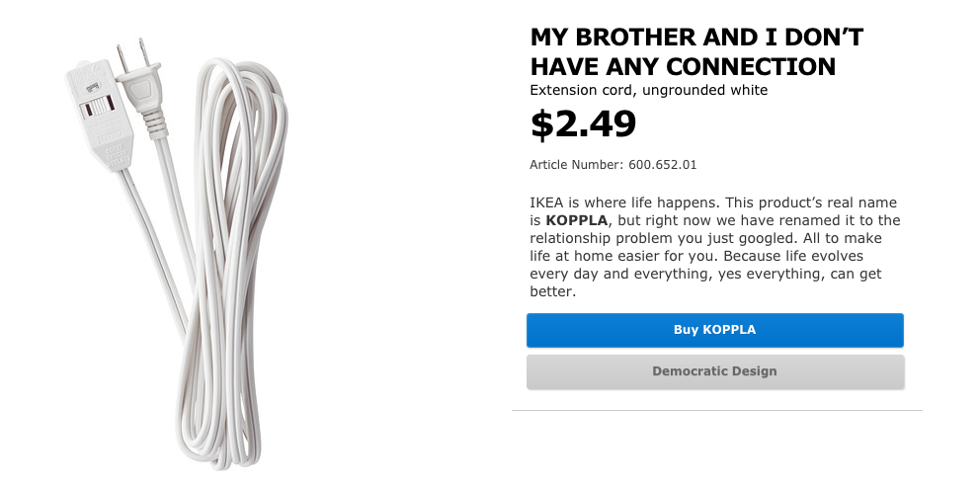This screenshot has width=980, height=483.
Task: Click the "Extension cord, ungrounded white" subtitle
Action: (x=648, y=91)
